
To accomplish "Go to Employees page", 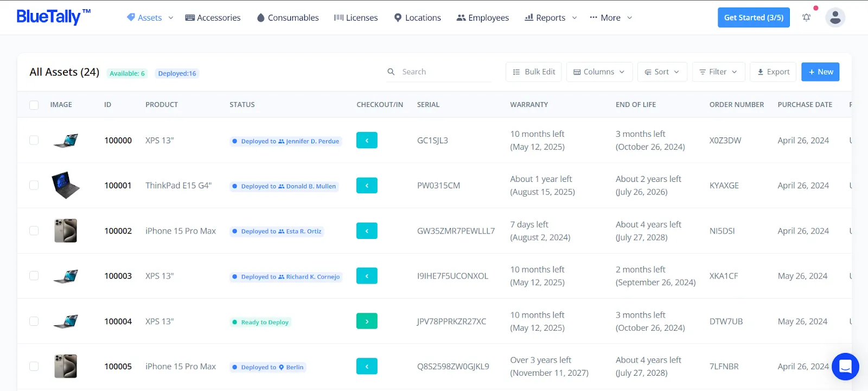I will coord(483,17).
